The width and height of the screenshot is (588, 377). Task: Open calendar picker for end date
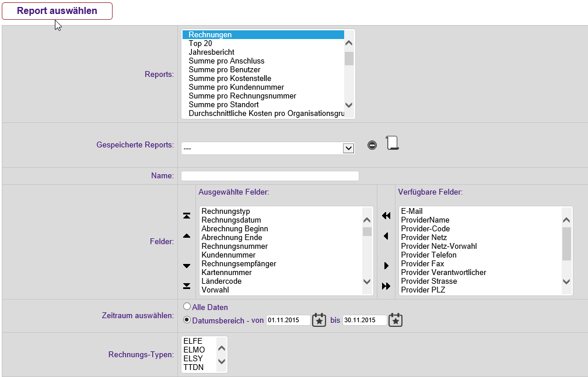[395, 320]
